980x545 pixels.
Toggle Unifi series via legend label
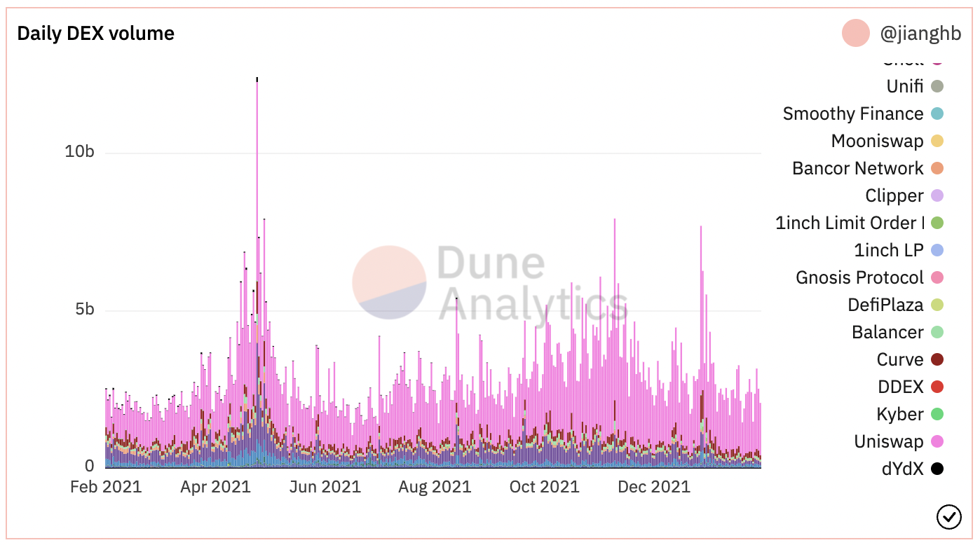coord(905,87)
